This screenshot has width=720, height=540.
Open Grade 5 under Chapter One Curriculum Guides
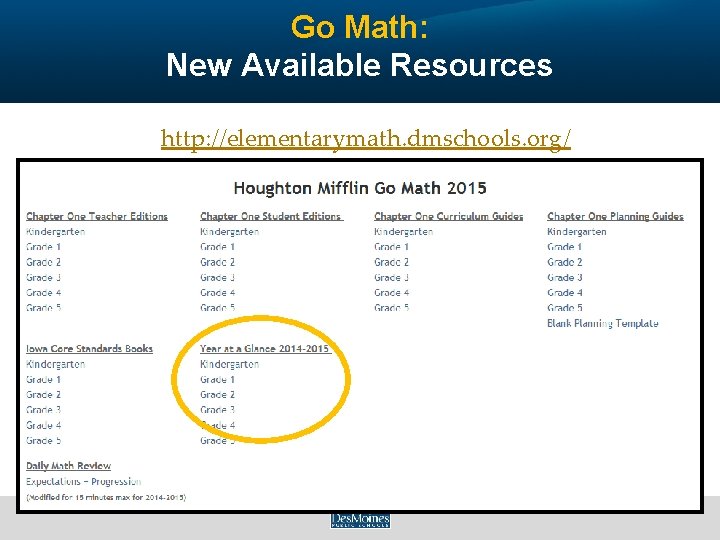tap(392, 308)
